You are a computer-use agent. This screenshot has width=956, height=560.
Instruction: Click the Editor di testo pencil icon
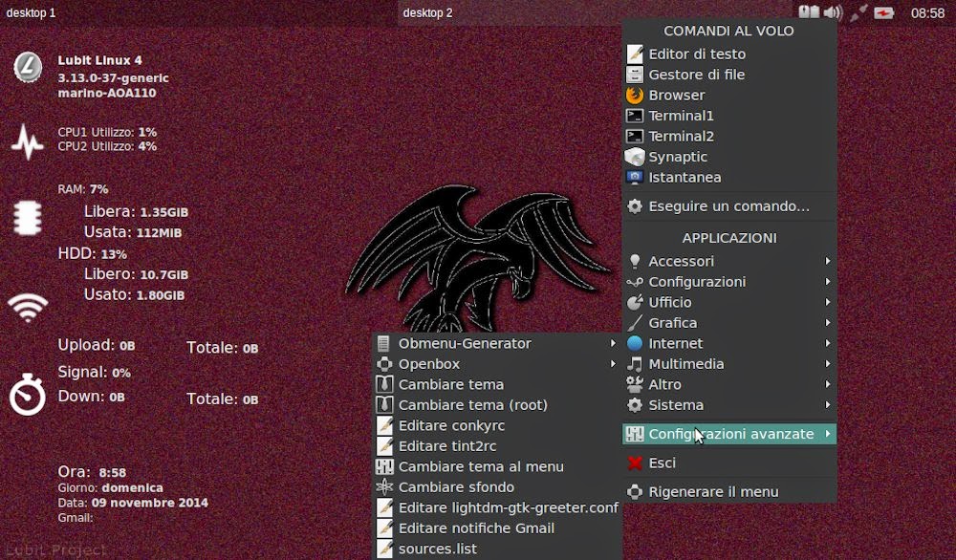point(635,54)
